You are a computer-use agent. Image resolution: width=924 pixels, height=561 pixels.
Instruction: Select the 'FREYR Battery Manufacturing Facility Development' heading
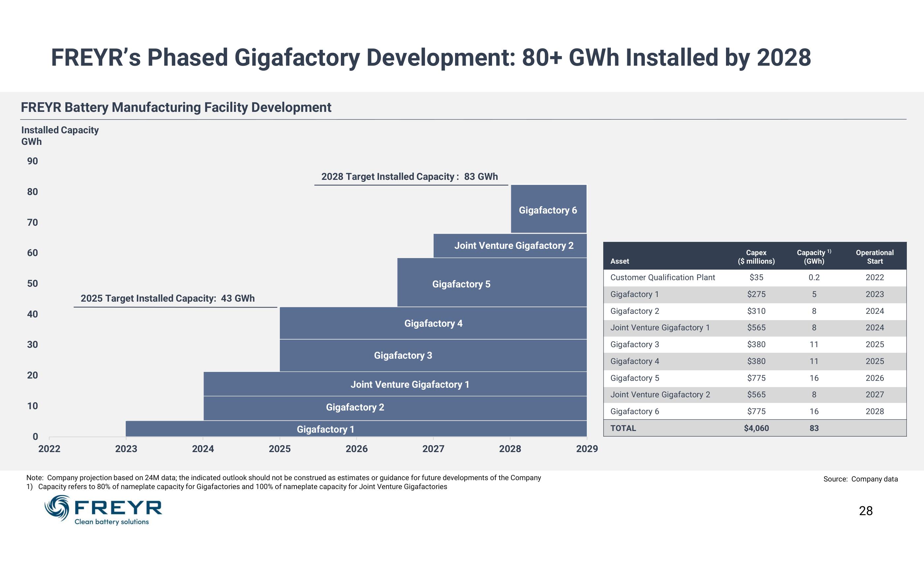[x=176, y=107]
